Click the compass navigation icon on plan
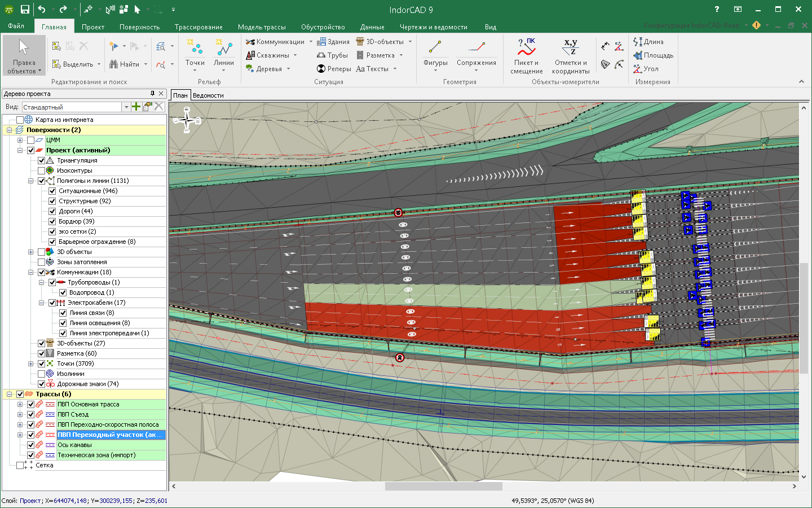The width and height of the screenshot is (812, 508). [x=187, y=120]
